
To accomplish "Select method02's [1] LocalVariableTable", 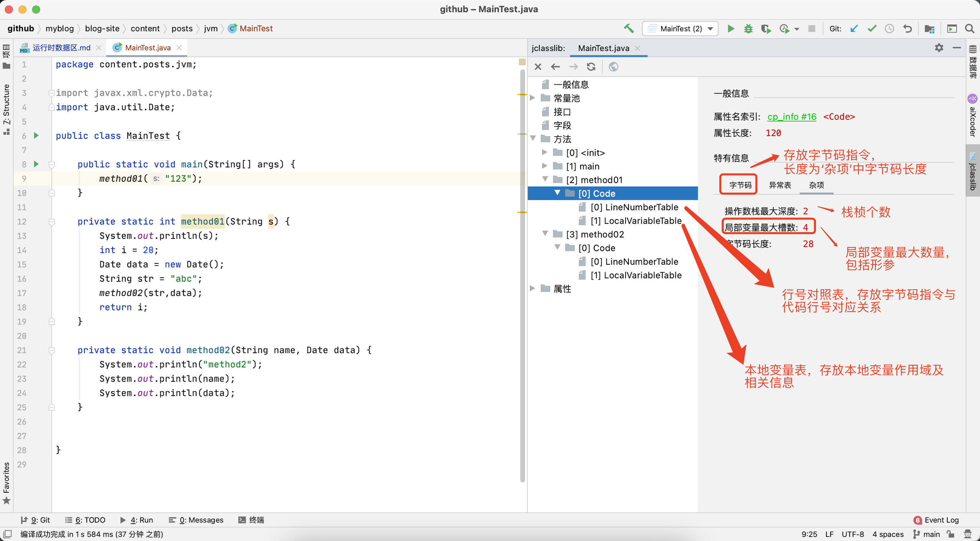I will coord(635,275).
